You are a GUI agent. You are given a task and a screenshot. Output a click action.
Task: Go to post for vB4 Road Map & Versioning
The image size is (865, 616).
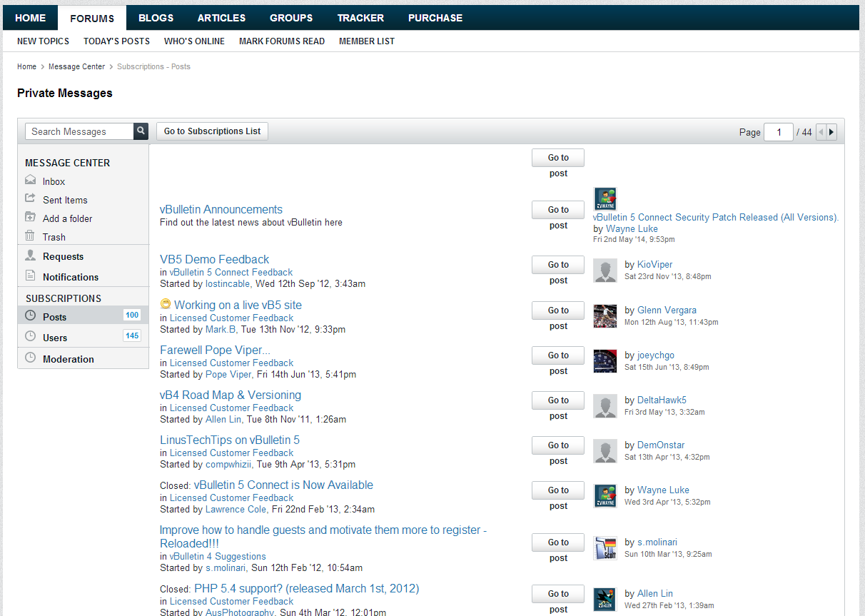point(558,400)
